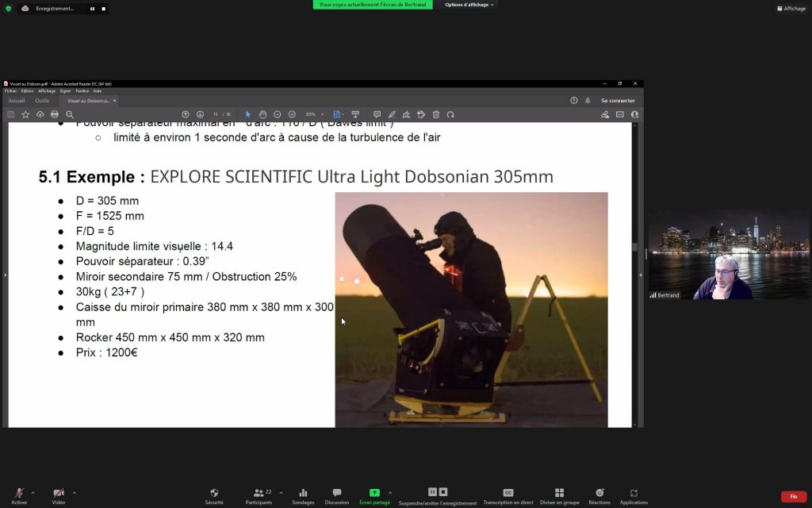Open the Affichage menu in Acrobat
812x508 pixels.
click(x=47, y=91)
